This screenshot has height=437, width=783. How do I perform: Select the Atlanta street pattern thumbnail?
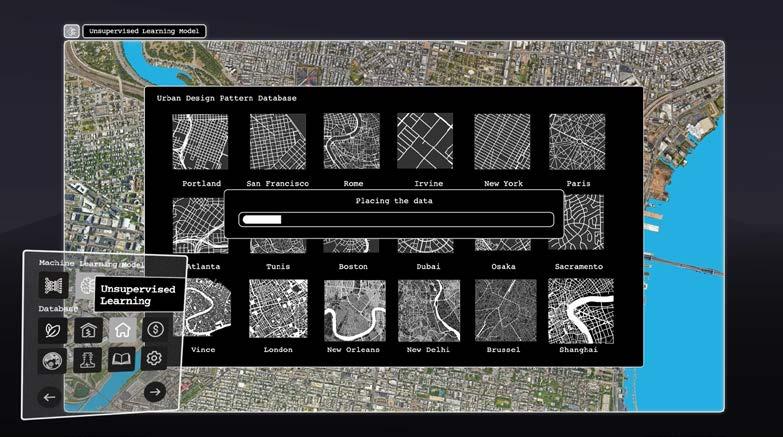[198, 225]
